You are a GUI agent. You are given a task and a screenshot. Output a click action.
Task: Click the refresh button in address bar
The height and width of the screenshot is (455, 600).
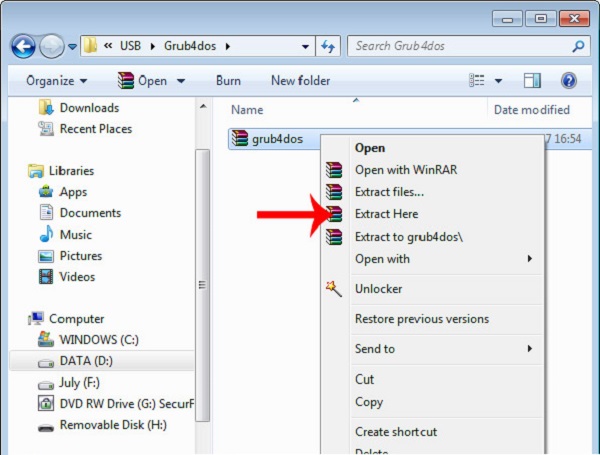[328, 46]
